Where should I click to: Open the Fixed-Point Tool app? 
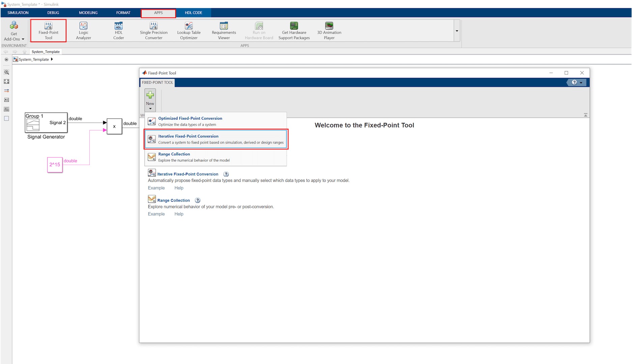pyautogui.click(x=48, y=30)
